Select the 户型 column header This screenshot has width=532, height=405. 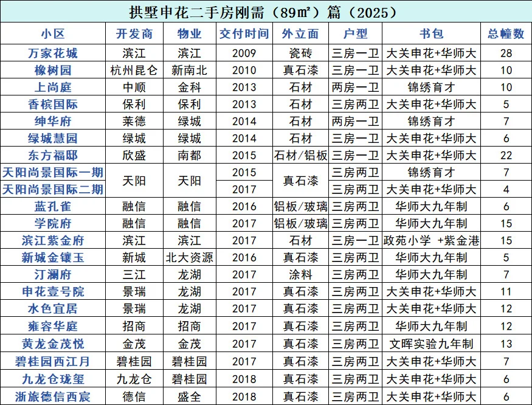pos(355,33)
